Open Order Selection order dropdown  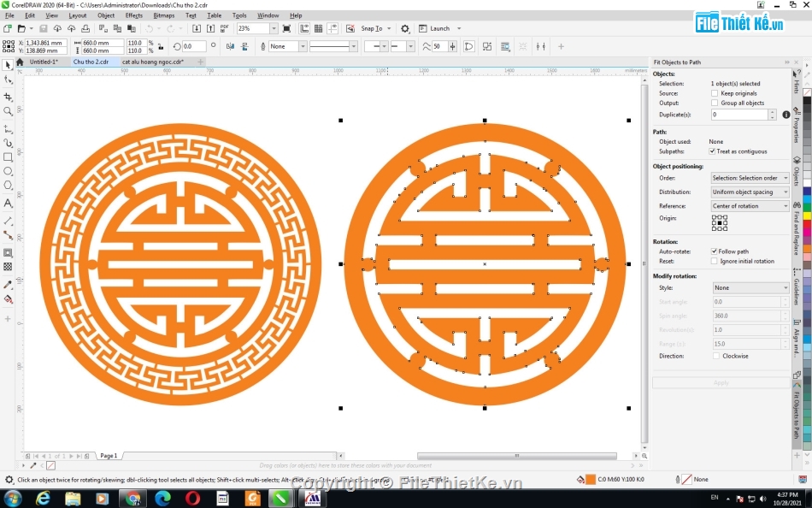(x=750, y=178)
